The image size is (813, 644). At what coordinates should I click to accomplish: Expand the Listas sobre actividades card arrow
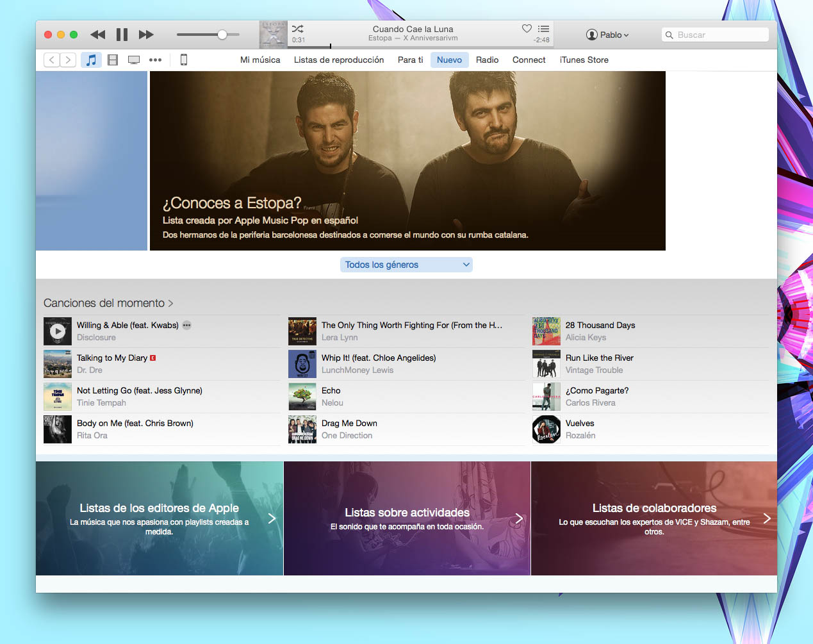tap(519, 518)
